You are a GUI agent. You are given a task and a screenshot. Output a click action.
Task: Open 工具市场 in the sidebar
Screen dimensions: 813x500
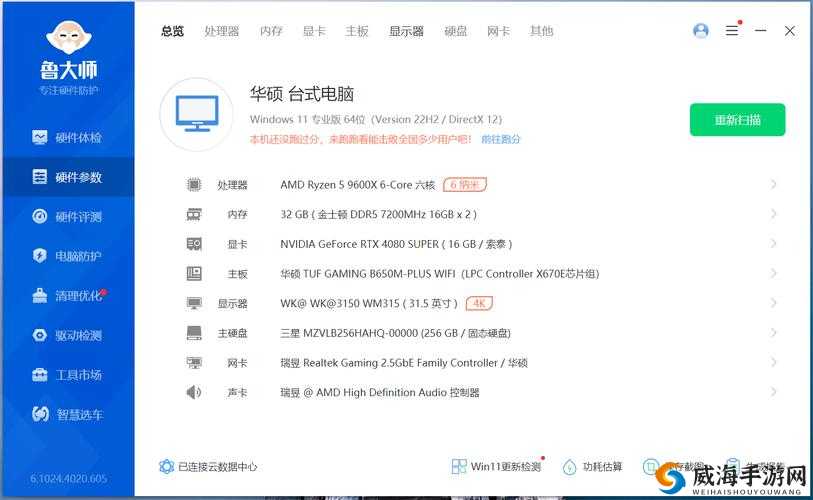[x=67, y=374]
